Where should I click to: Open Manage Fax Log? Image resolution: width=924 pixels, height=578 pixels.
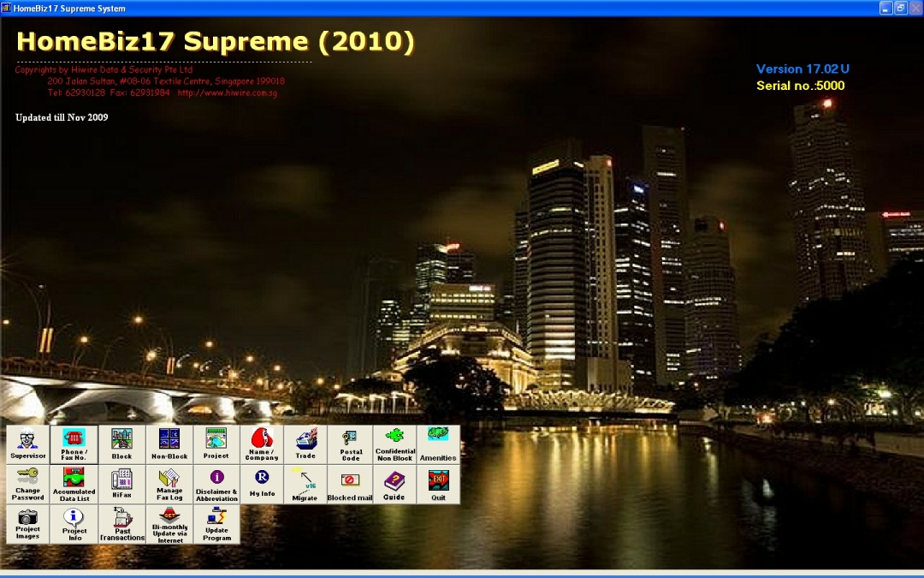(169, 484)
